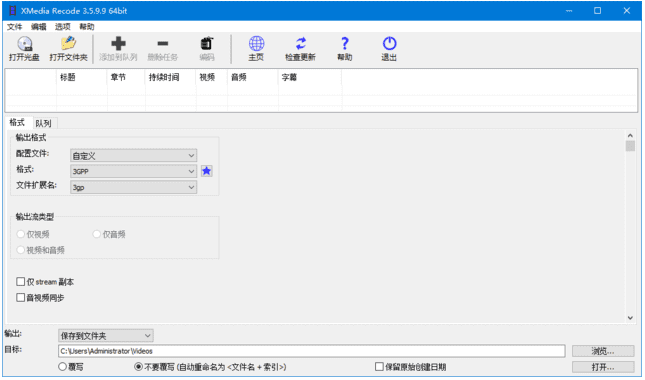Image resolution: width=645 pixels, height=380 pixels.
Task: Open disc with 打开光盘 icon
Action: pyautogui.click(x=24, y=44)
